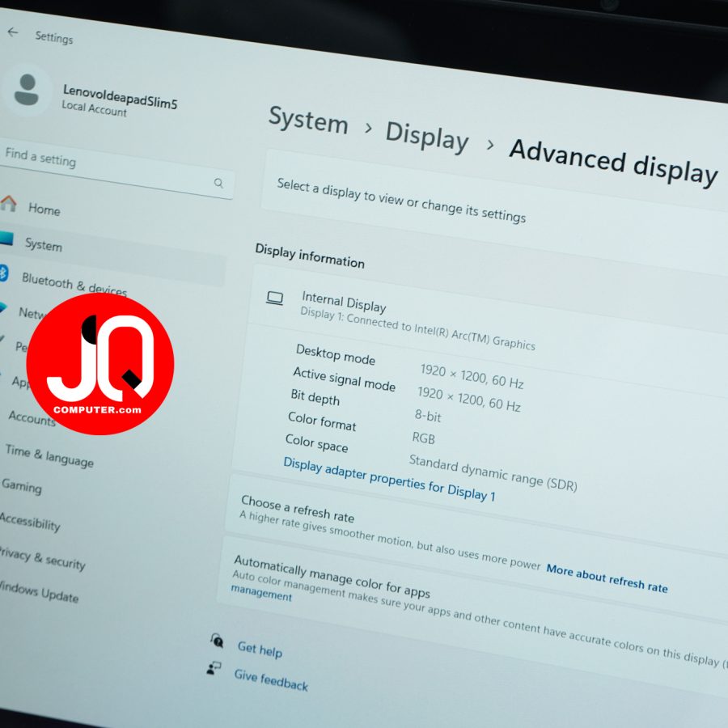Screen dimensions: 728x728
Task: Open Get help link
Action: click(260, 650)
